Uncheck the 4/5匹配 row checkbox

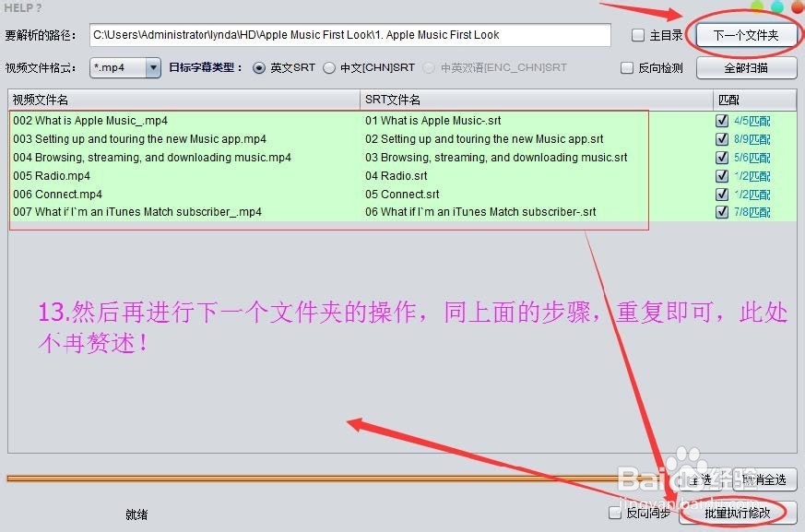tap(722, 121)
